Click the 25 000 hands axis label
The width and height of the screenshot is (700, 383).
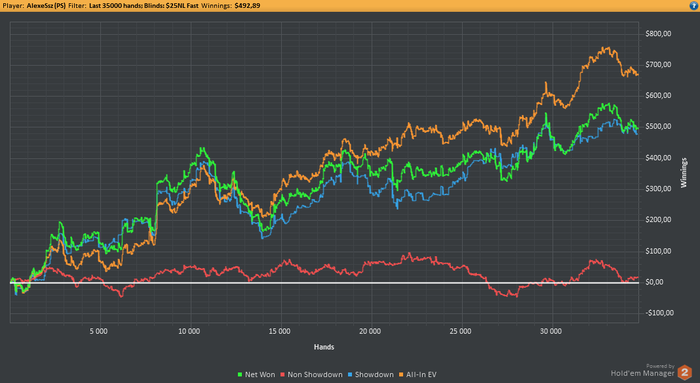point(460,331)
